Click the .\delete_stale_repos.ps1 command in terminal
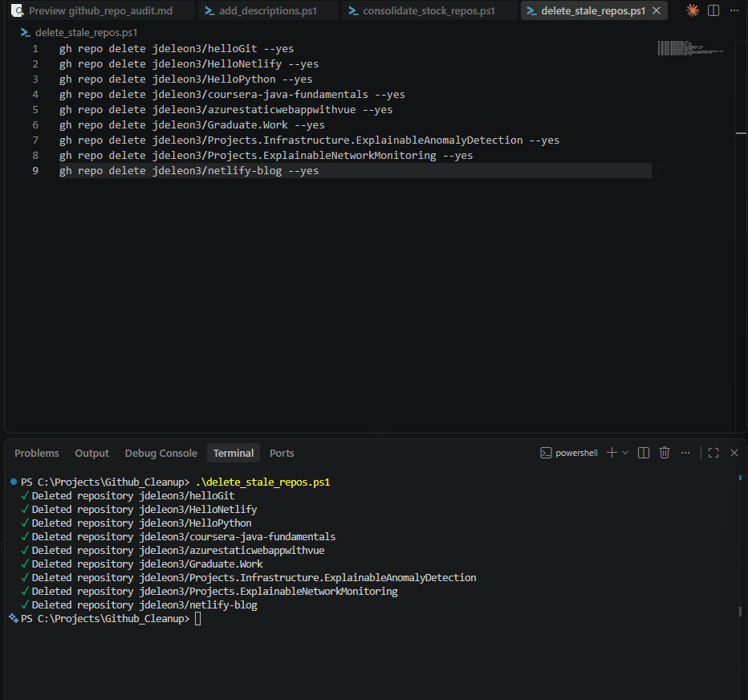 (x=263, y=482)
